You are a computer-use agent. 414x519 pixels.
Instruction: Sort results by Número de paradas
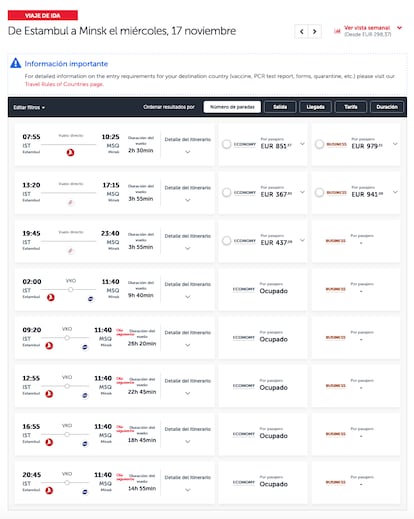coord(232,107)
